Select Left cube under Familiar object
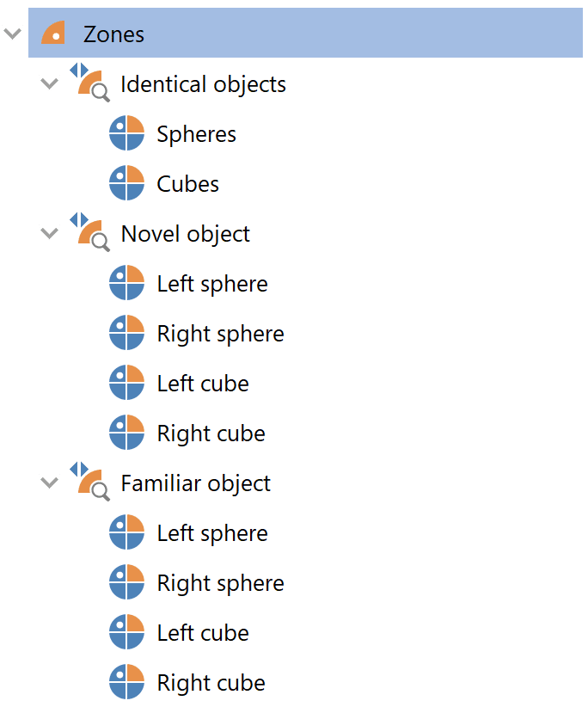 click(203, 632)
